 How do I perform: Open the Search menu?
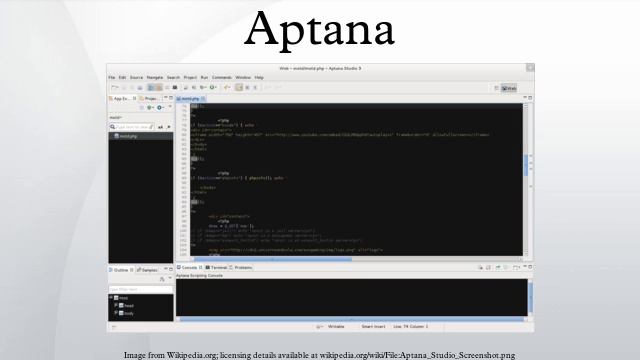[173, 78]
